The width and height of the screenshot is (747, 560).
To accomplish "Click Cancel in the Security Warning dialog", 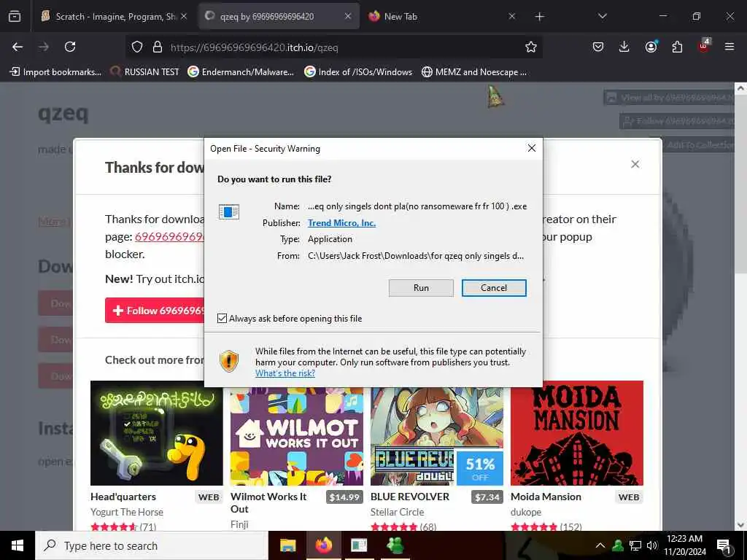I will (x=494, y=287).
